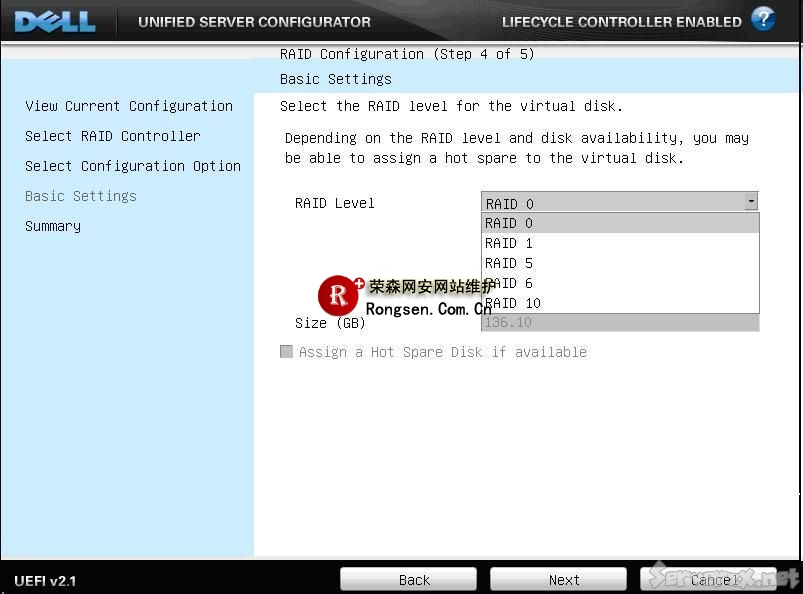The height and width of the screenshot is (594, 803).
Task: Pick RAID 5 from the RAID list
Action: click(619, 263)
